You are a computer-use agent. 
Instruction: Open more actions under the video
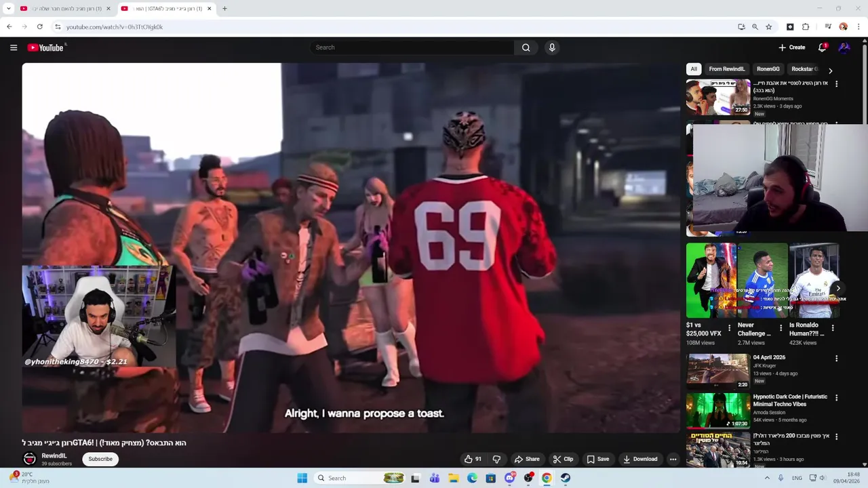point(673,459)
